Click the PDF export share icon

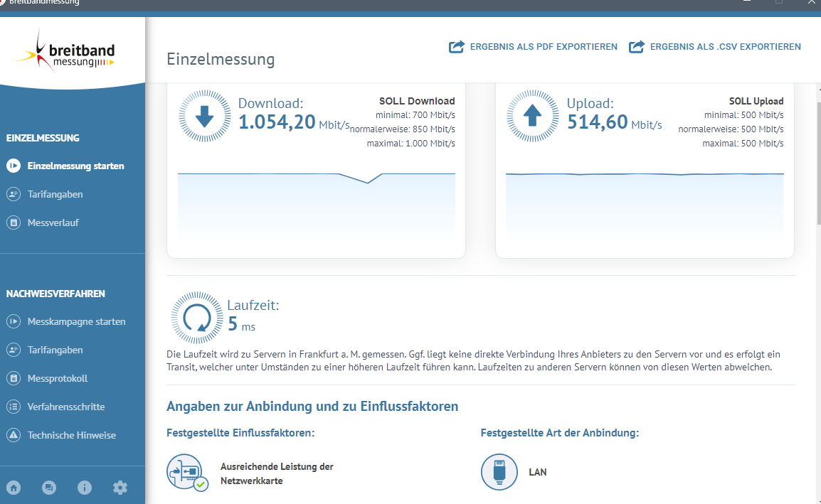click(457, 47)
